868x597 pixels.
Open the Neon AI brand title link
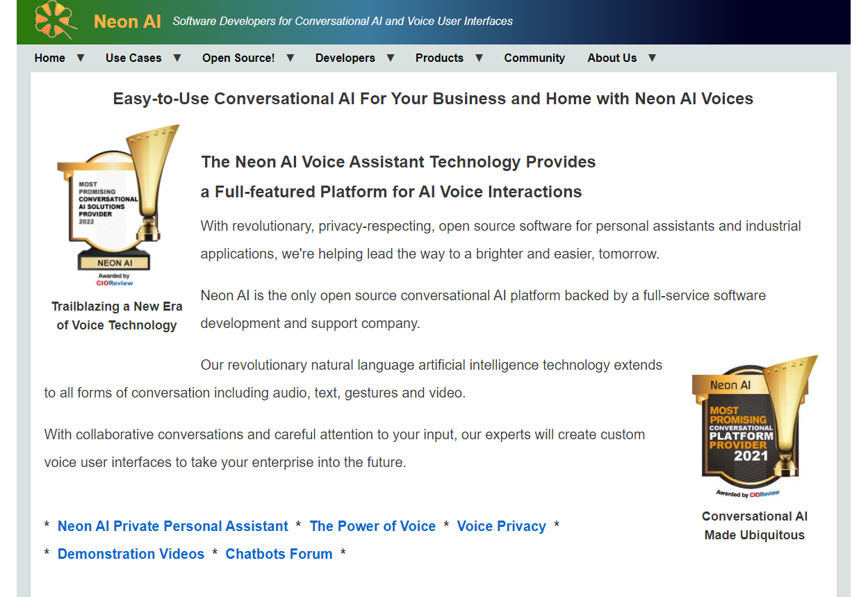point(127,22)
